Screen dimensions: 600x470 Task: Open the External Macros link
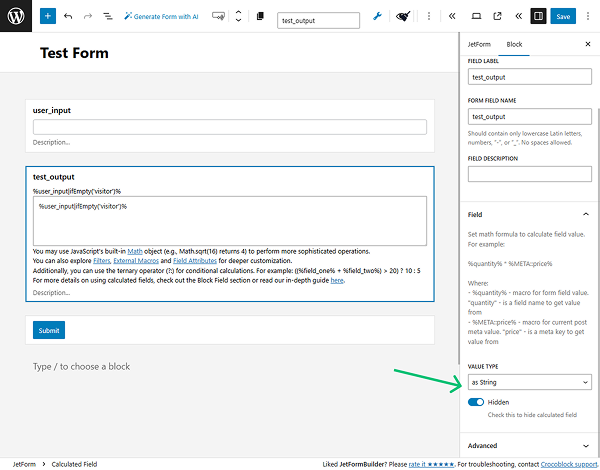136,261
